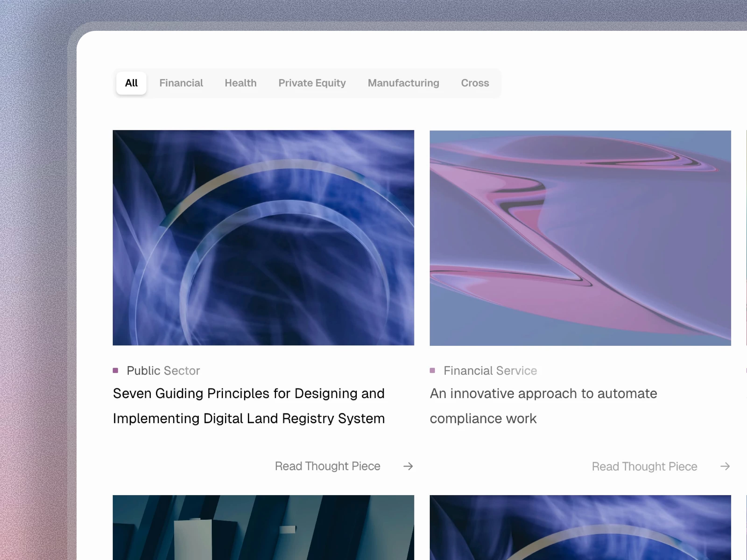Click the Financial Service category label
This screenshot has width=747, height=560.
coord(490,371)
